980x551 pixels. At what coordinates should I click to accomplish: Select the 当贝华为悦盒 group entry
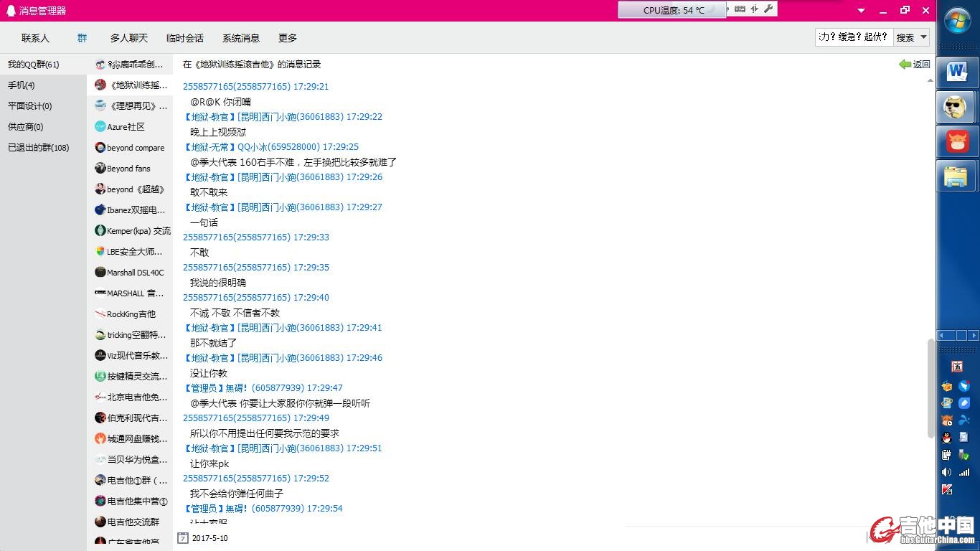click(x=130, y=460)
